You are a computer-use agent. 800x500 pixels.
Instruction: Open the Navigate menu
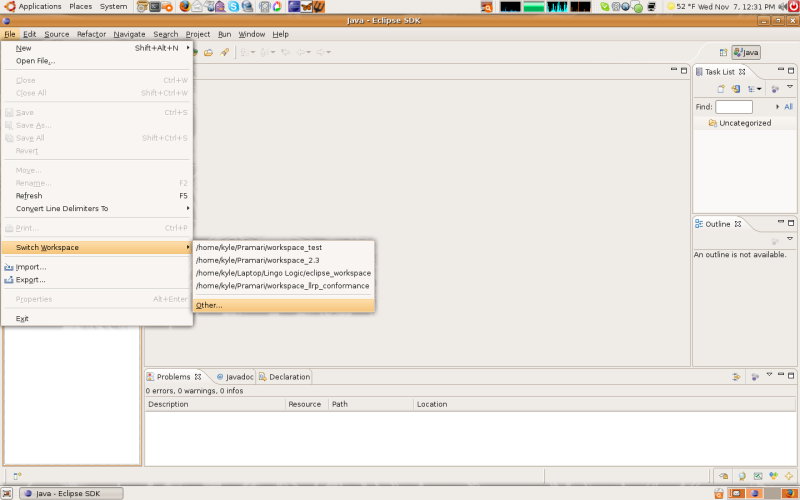tap(129, 34)
